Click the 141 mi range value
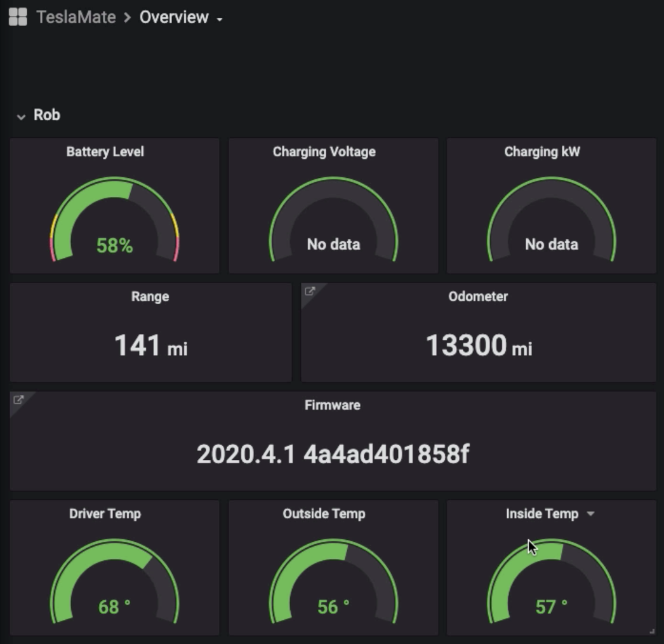The height and width of the screenshot is (644, 664). (150, 345)
